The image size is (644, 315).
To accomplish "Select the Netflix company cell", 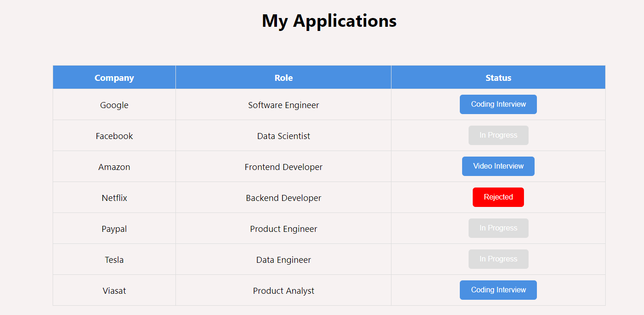I will [x=114, y=198].
